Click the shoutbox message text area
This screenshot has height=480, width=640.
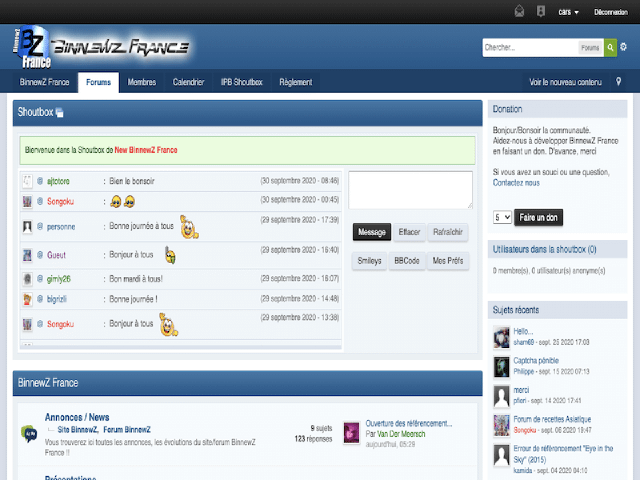click(410, 190)
